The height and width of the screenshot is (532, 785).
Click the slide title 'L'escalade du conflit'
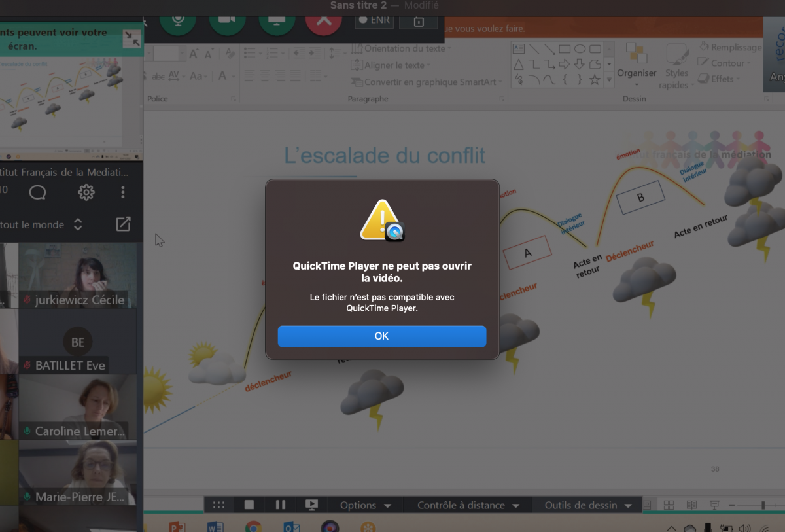(x=385, y=156)
